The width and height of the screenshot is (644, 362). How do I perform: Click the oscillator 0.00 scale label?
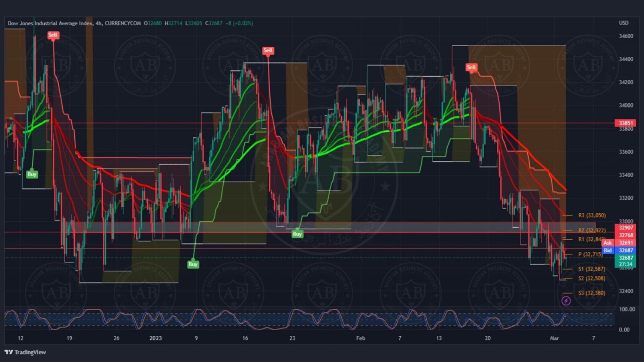tap(624, 330)
